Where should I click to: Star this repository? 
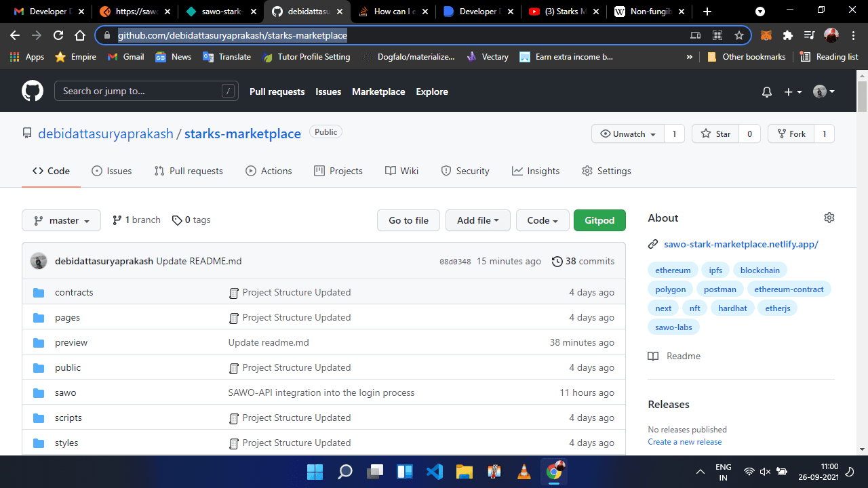click(x=715, y=134)
